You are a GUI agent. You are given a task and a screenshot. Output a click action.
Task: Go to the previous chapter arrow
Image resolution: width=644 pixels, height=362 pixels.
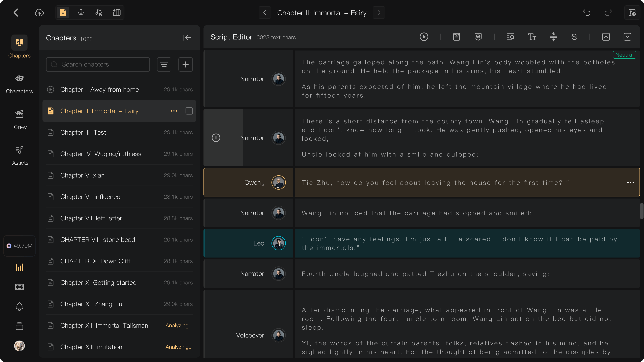265,13
